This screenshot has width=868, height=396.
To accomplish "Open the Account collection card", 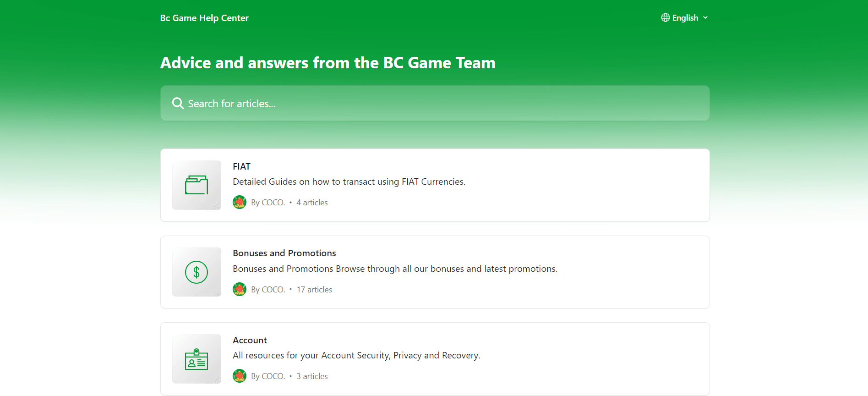I will point(434,359).
